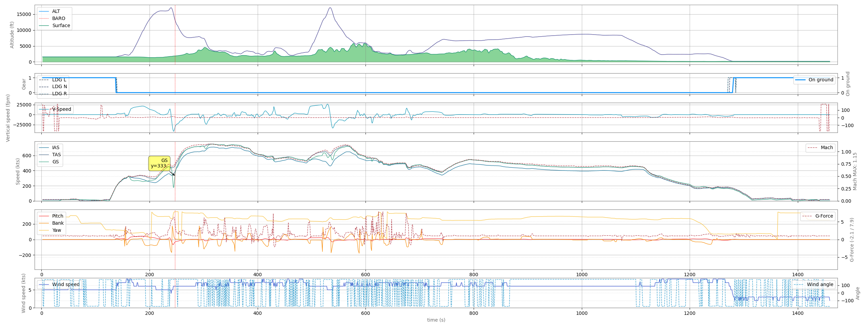Click the Altitude (ft) axis title
Screen dimensions: 868x324
[12, 35]
